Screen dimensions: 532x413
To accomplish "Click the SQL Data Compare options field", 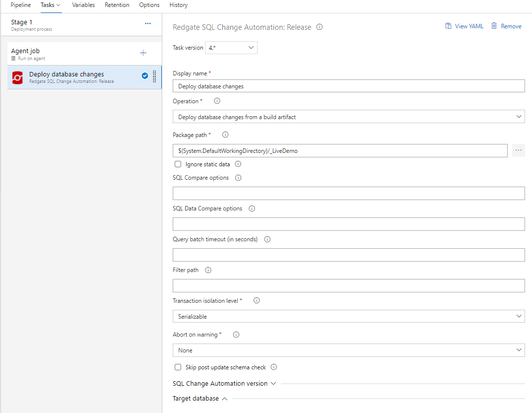I will point(349,224).
